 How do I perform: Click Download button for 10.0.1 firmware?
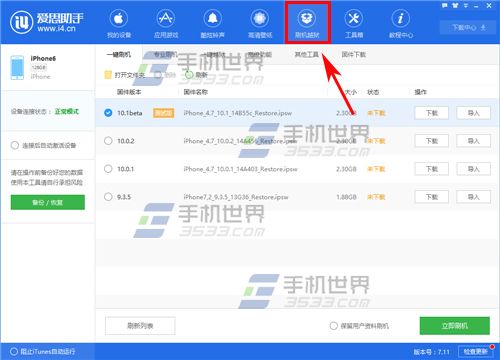point(432,169)
